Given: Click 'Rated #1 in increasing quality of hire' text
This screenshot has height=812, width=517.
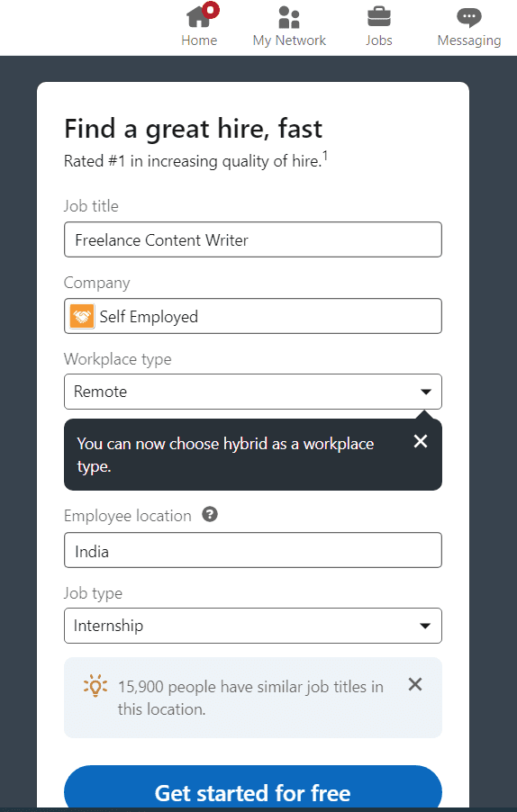Looking at the screenshot, I should click(195, 160).
